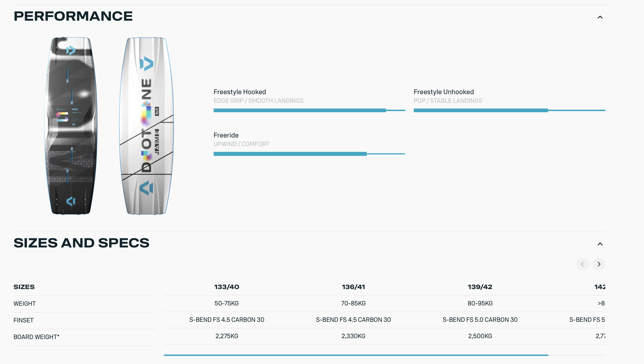Show next sizes with right arrow
This screenshot has height=364, width=644.
pos(599,264)
